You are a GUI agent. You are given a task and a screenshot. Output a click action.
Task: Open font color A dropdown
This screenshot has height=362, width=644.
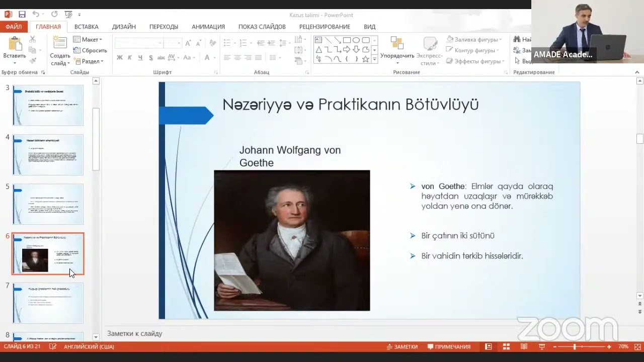pyautogui.click(x=209, y=58)
